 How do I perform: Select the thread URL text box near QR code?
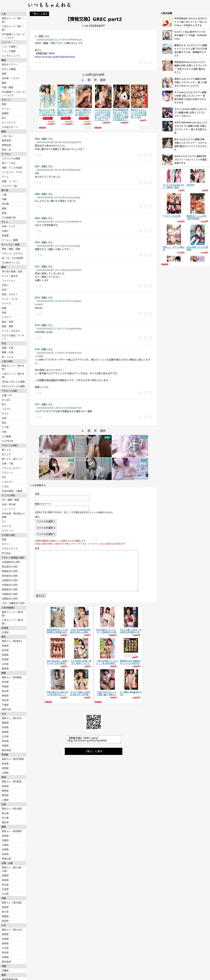93,739
